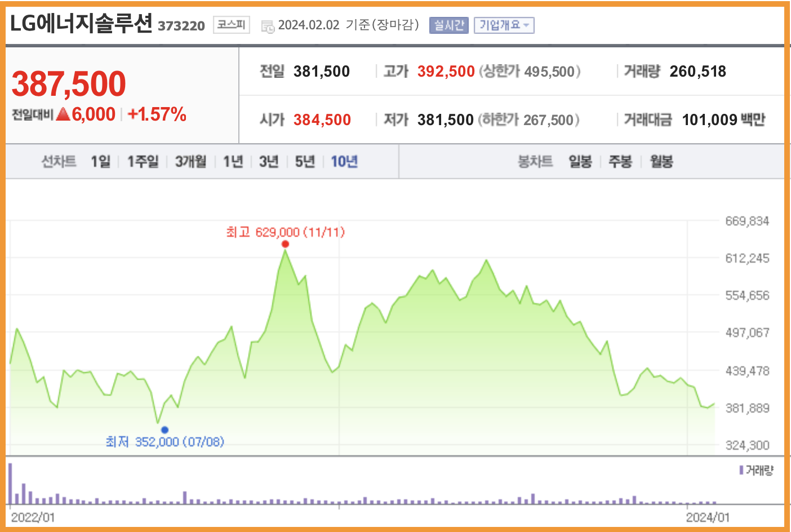The image size is (791, 532).
Task: Click the 하한가 267,500 lower limit text
Action: point(528,119)
